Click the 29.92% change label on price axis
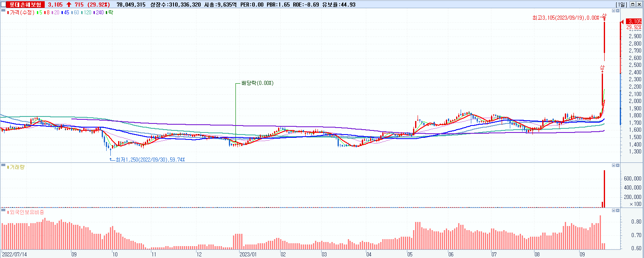This screenshot has width=644, height=258. pyautogui.click(x=634, y=27)
